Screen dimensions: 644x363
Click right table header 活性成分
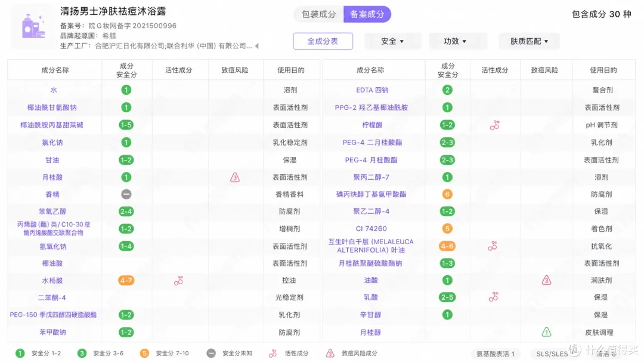tap(494, 70)
